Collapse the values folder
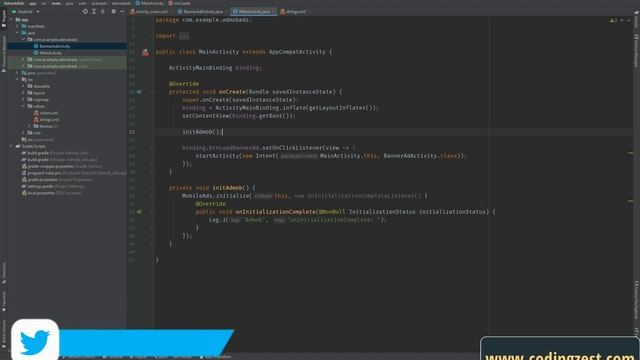The width and height of the screenshot is (640, 360). (23, 106)
